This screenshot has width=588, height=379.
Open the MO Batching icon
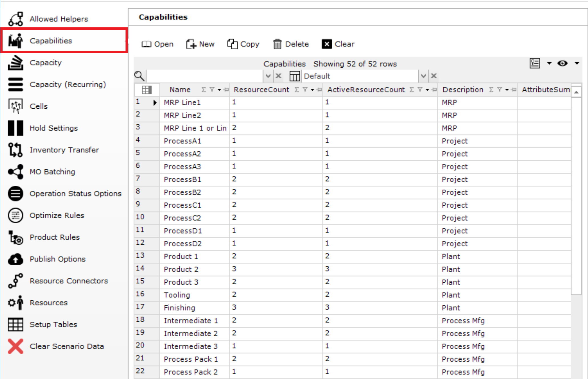[x=15, y=172]
